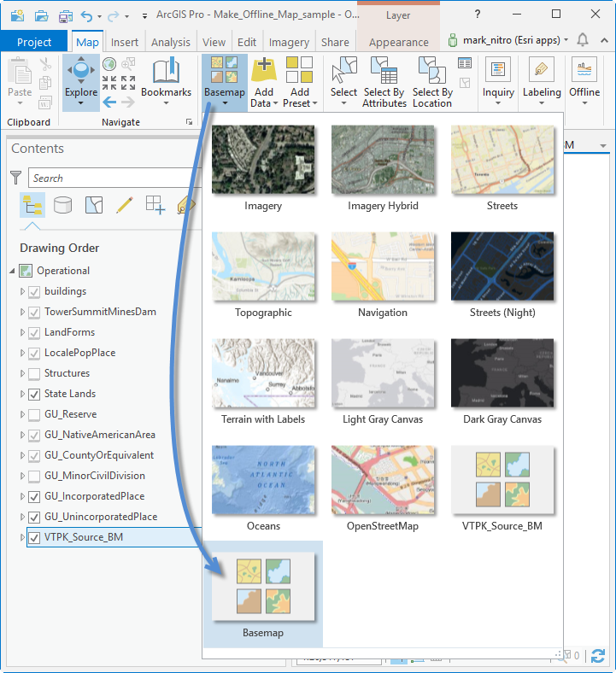Uncheck the State Lands layer

[34, 395]
